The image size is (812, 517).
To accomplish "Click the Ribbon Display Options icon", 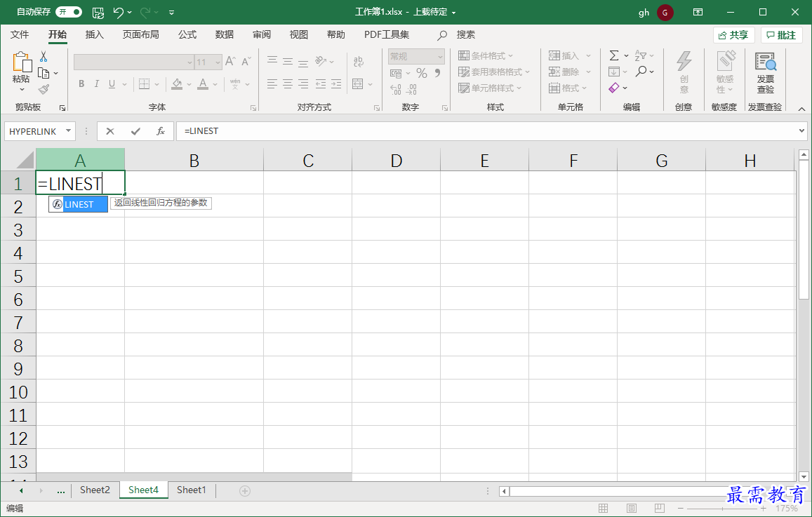I will point(698,12).
